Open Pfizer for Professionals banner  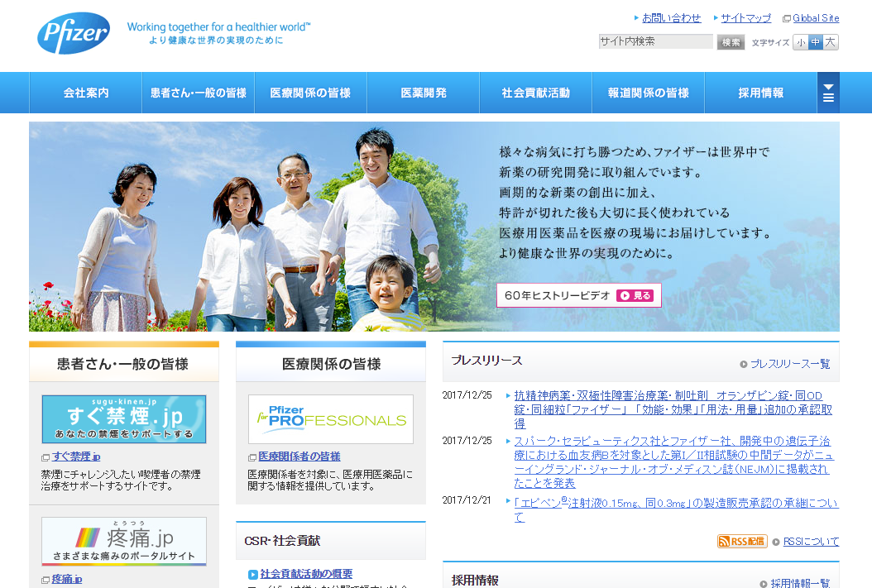click(x=331, y=419)
